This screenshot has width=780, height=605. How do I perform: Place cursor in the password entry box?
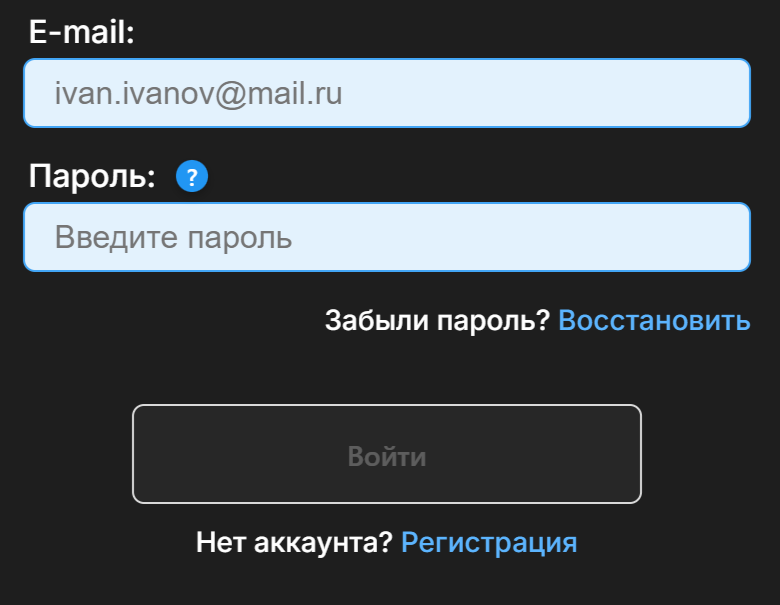386,237
